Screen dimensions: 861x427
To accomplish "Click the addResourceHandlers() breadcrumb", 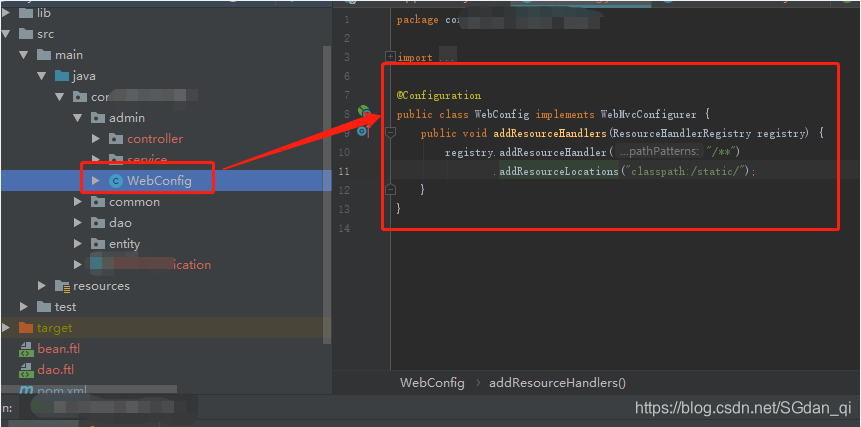I will [557, 383].
